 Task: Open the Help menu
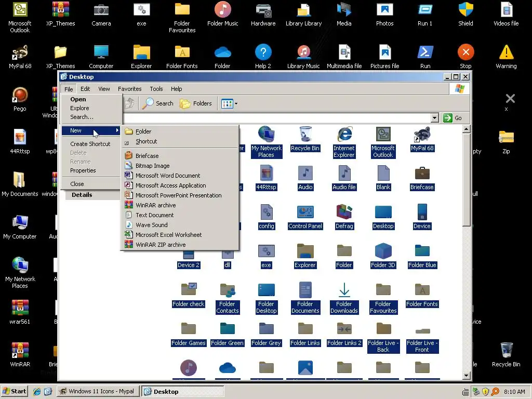176,89
